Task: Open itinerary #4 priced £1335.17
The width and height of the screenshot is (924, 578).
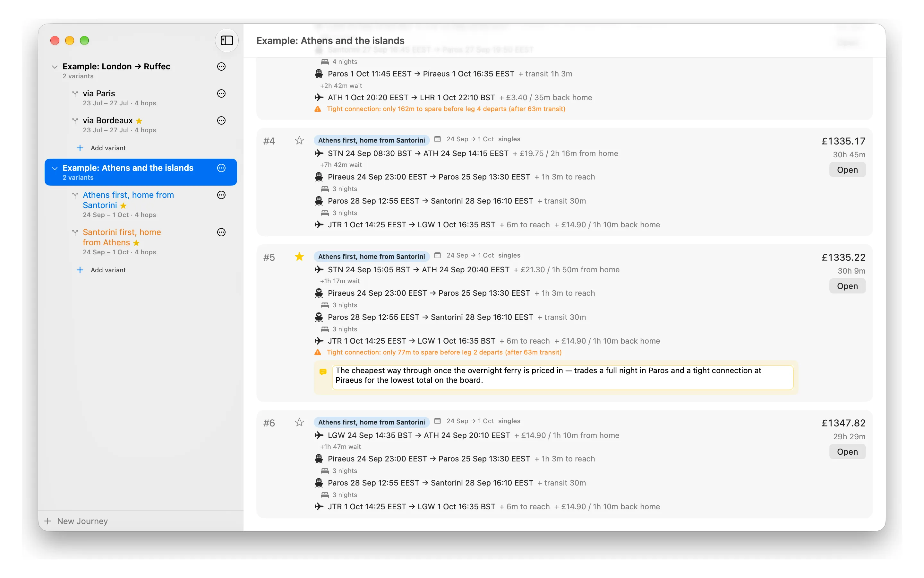Action: tap(847, 170)
